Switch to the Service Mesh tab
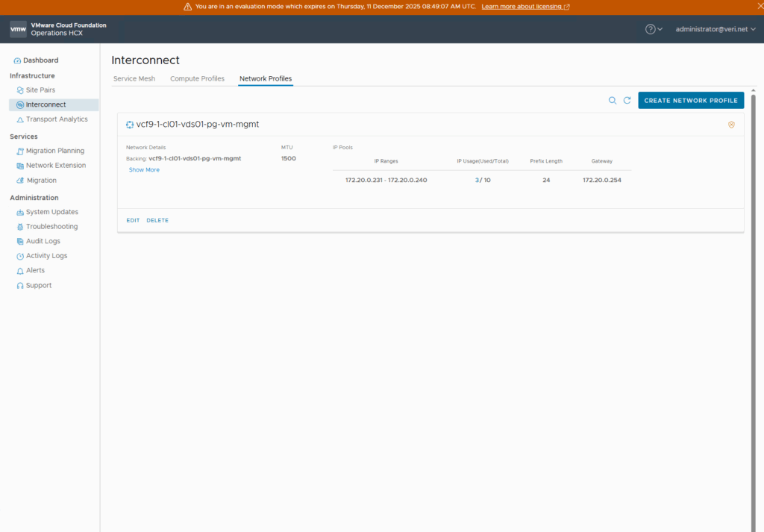 coord(134,78)
